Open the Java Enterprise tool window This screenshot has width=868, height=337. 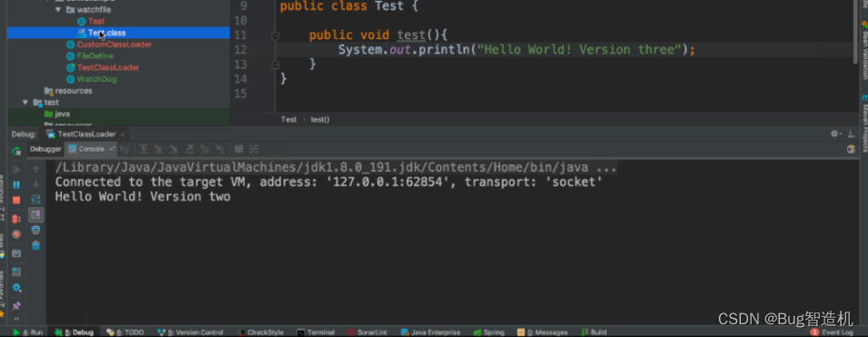pos(431,332)
